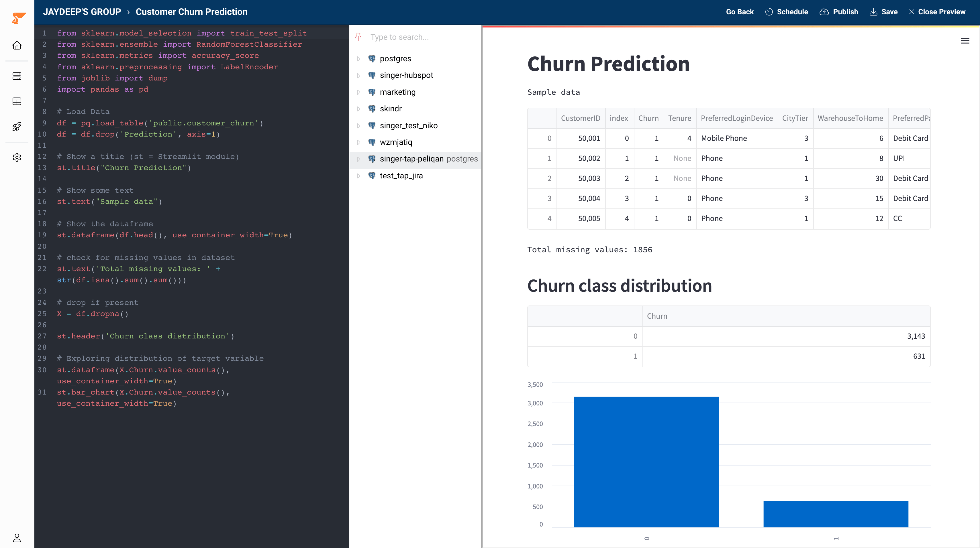Sort by the CustomerID column header

click(581, 118)
